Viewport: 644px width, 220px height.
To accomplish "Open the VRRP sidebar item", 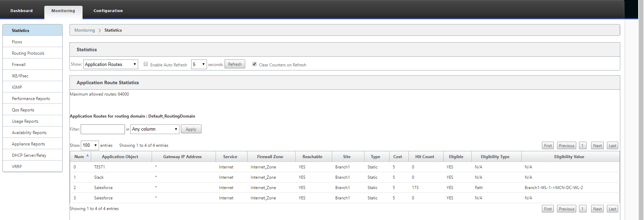I will coord(32,166).
